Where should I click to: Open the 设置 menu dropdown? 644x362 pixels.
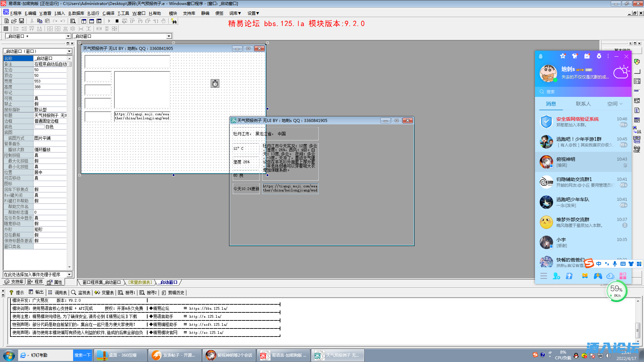[253, 13]
